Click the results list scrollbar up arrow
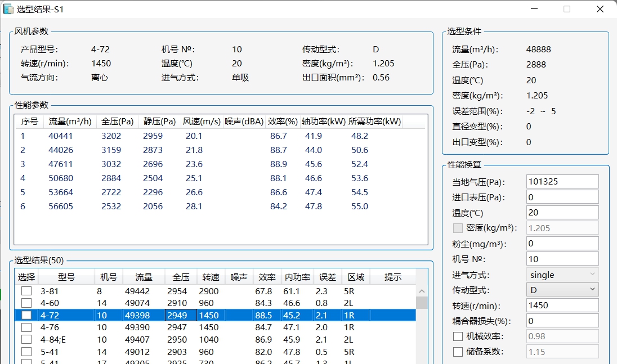Screen dimensions: 617x364 [421, 291]
